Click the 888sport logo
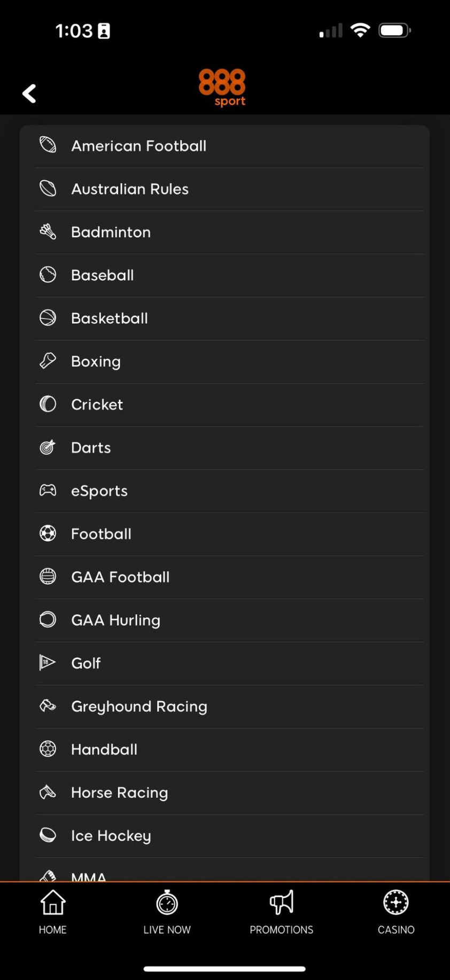This screenshot has width=450, height=980. click(x=222, y=87)
